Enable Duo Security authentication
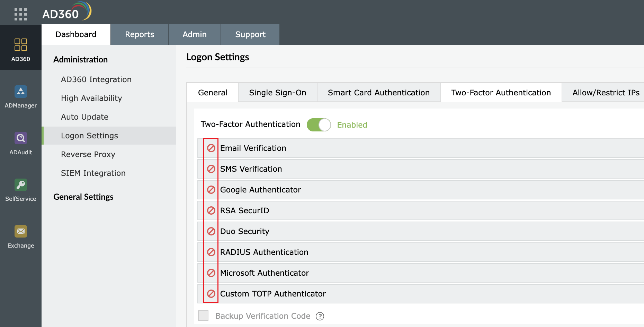The width and height of the screenshot is (644, 327). point(211,231)
